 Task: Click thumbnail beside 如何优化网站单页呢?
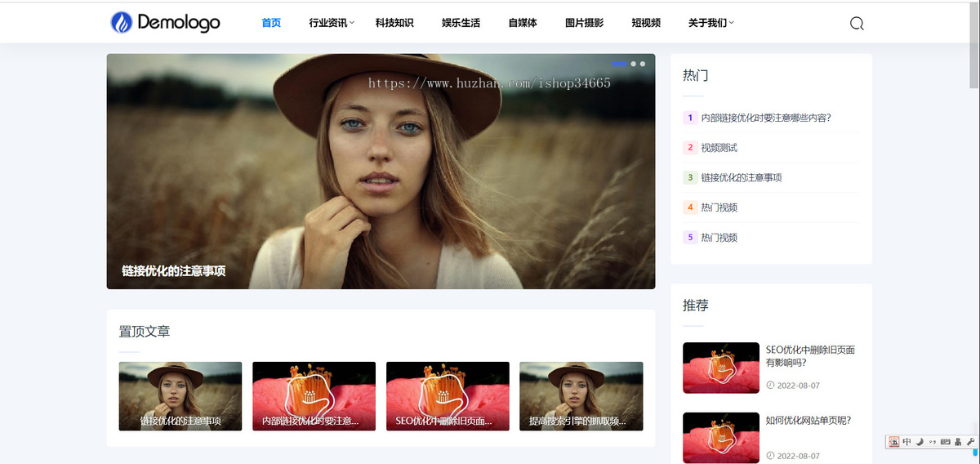721,438
